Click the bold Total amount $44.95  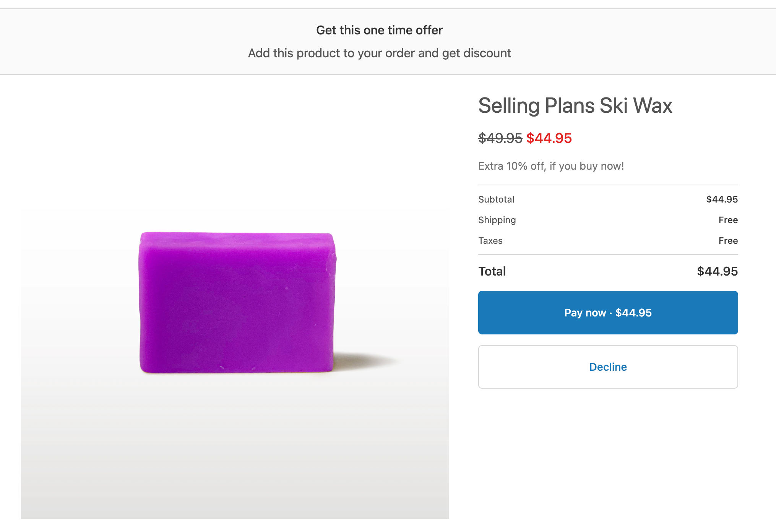(717, 271)
